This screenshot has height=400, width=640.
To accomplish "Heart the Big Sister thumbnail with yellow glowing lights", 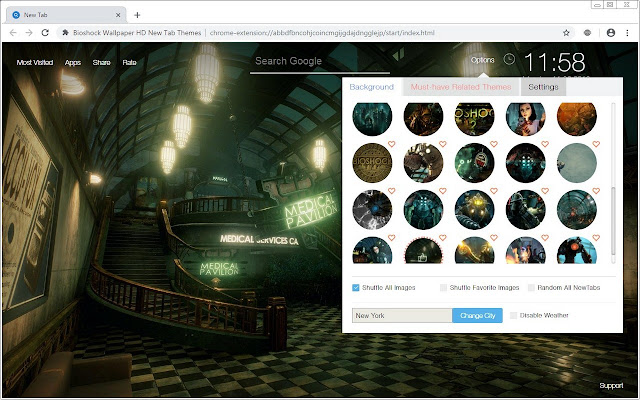I will point(493,191).
